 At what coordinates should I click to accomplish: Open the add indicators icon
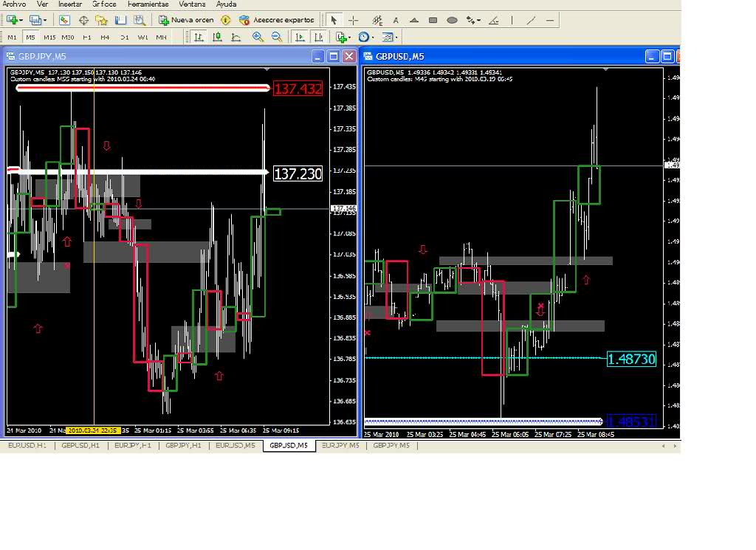[x=341, y=37]
